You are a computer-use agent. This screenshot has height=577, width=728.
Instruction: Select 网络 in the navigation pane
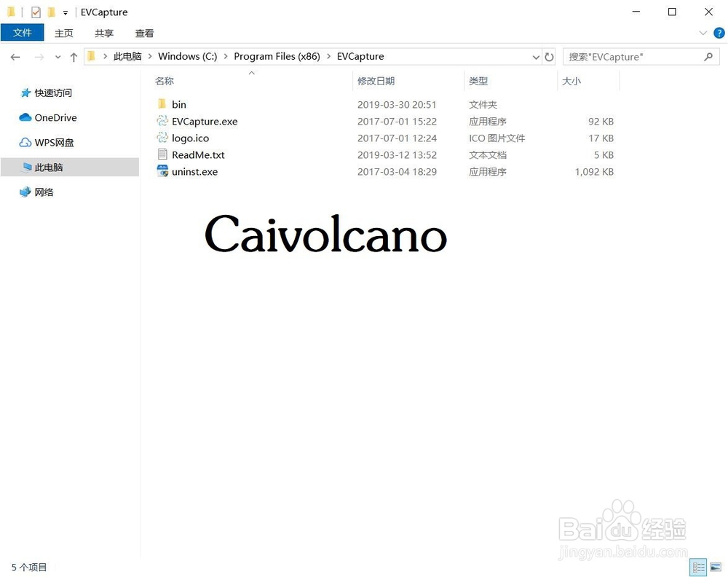pos(44,192)
